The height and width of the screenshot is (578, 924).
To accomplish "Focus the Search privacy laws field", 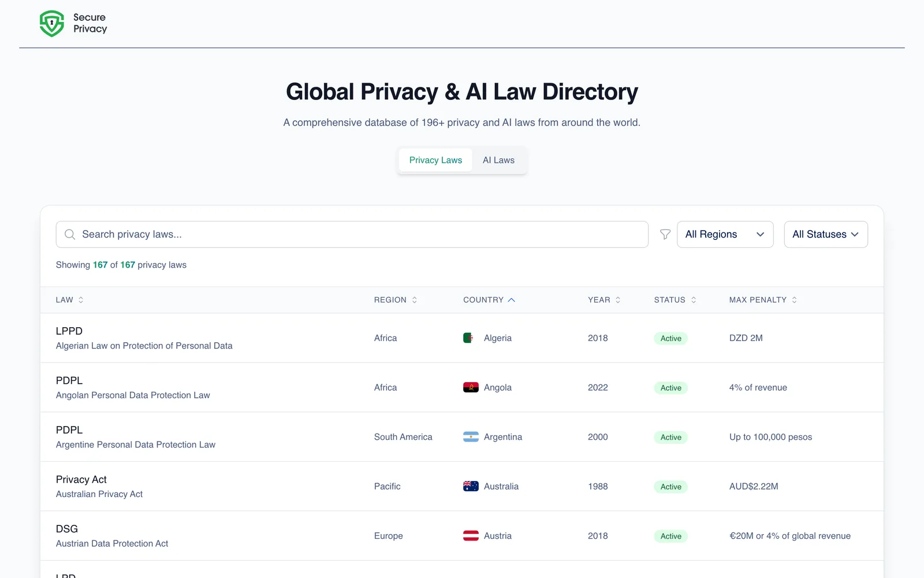I will tap(352, 234).
